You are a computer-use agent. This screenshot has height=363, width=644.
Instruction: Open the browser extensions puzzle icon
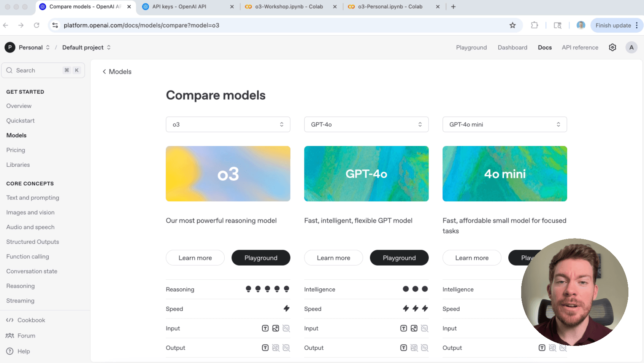(535, 25)
